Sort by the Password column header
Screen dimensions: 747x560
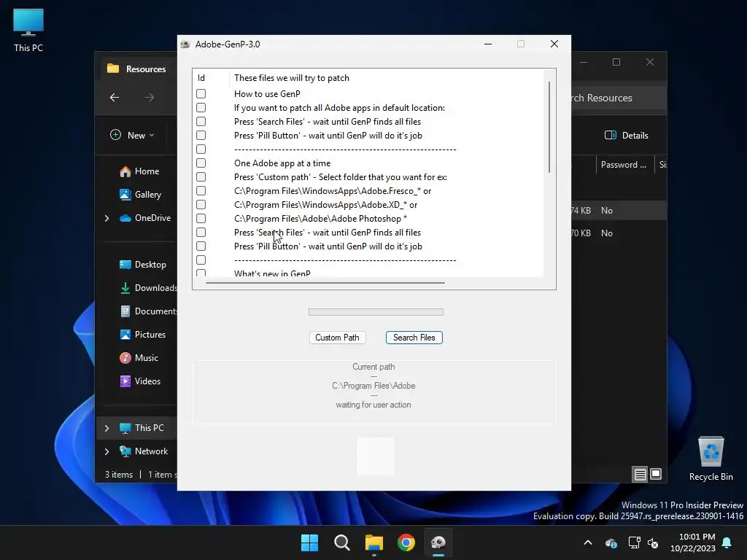[624, 165]
